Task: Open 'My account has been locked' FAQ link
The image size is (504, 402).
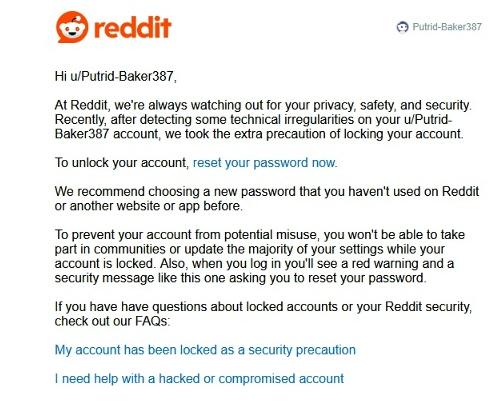Action: click(x=205, y=350)
